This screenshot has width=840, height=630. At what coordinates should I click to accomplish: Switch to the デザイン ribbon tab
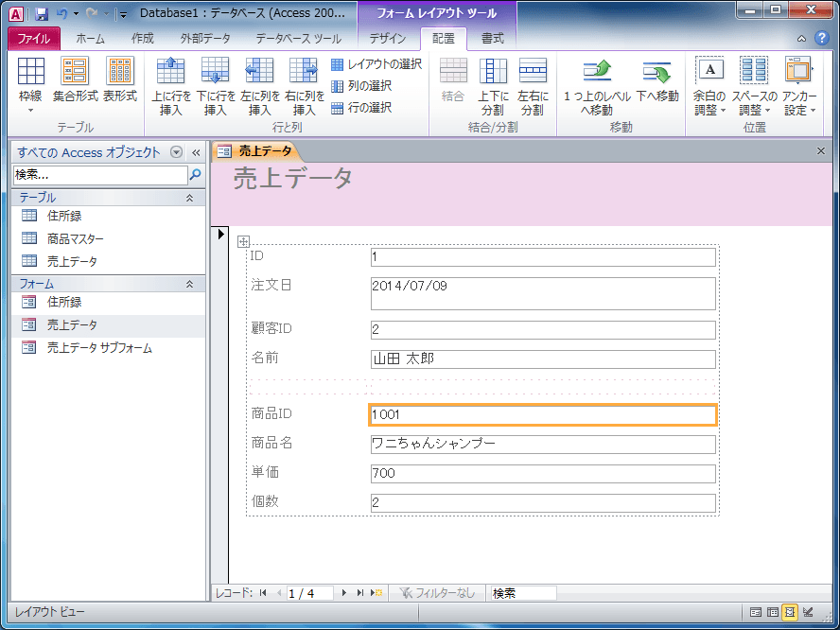point(388,39)
